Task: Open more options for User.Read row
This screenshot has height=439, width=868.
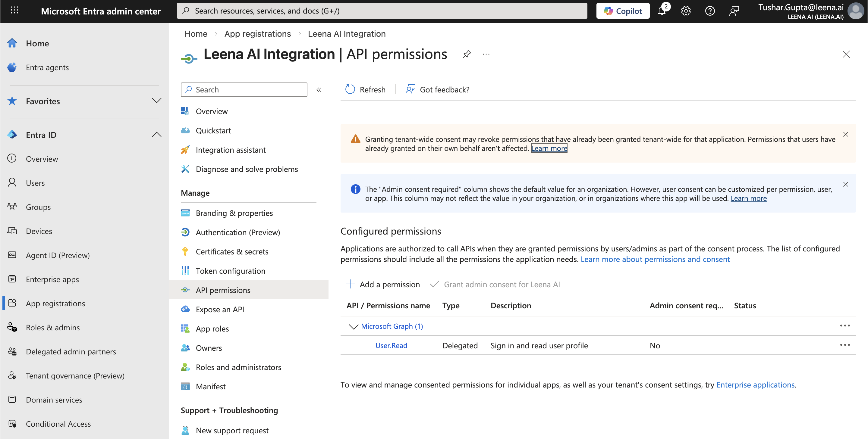Action: (844, 345)
